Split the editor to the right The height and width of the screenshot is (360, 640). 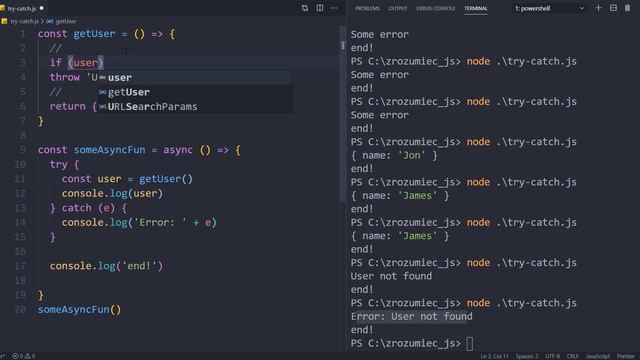320,8
